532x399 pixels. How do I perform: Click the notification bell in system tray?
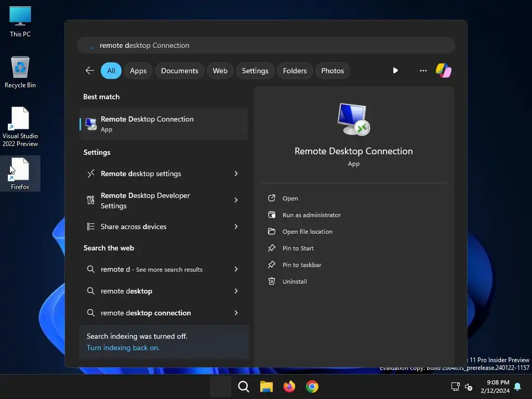(x=518, y=387)
